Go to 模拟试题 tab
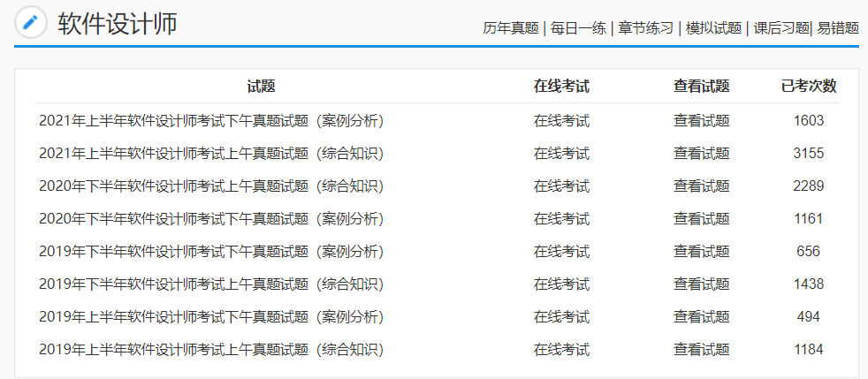The width and height of the screenshot is (868, 379). pyautogui.click(x=713, y=27)
